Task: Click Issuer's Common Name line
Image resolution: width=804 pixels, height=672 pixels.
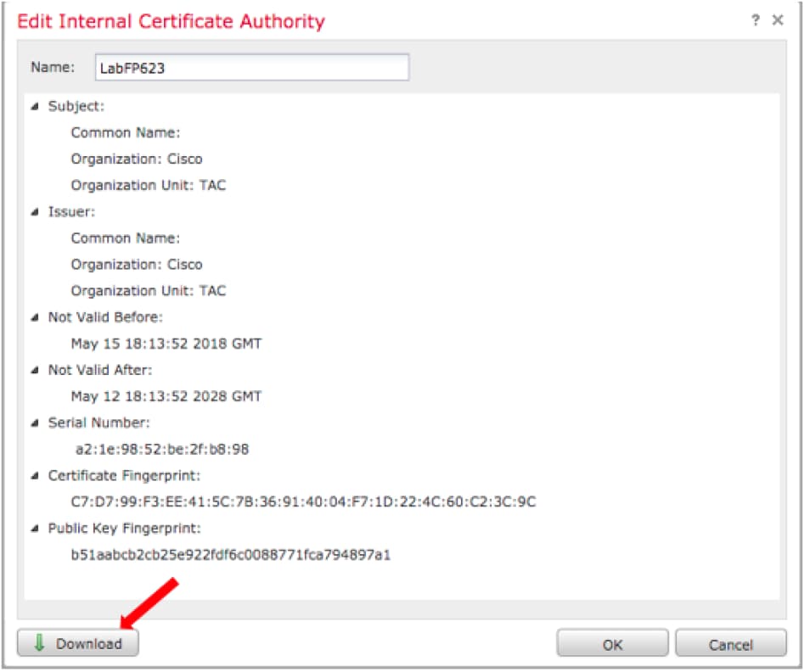Action: [126, 238]
